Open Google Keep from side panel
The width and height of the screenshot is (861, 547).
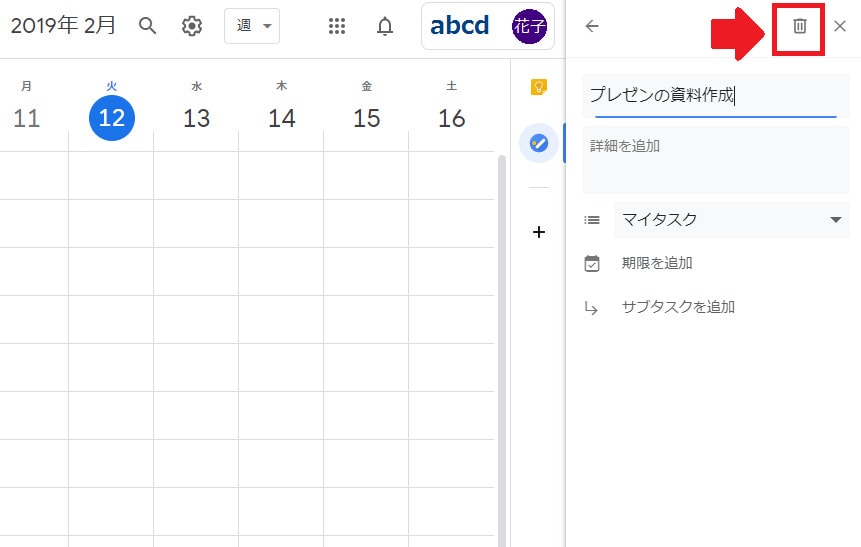point(539,87)
